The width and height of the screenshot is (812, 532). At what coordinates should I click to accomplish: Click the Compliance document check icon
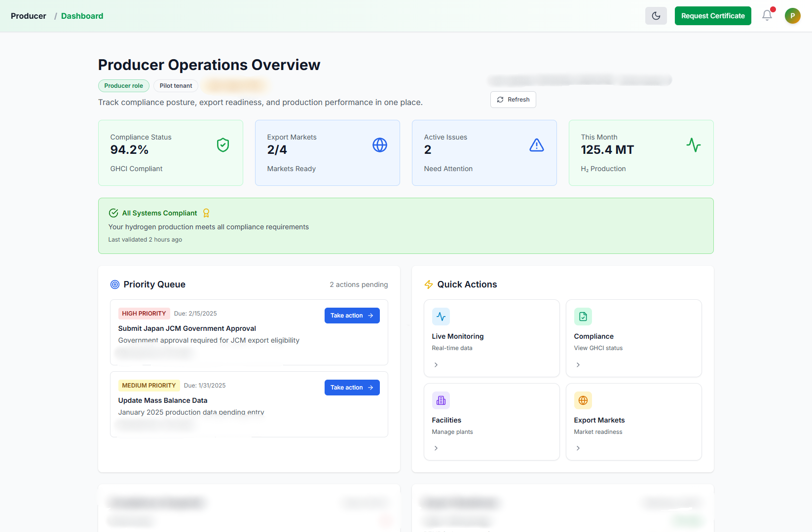click(583, 317)
